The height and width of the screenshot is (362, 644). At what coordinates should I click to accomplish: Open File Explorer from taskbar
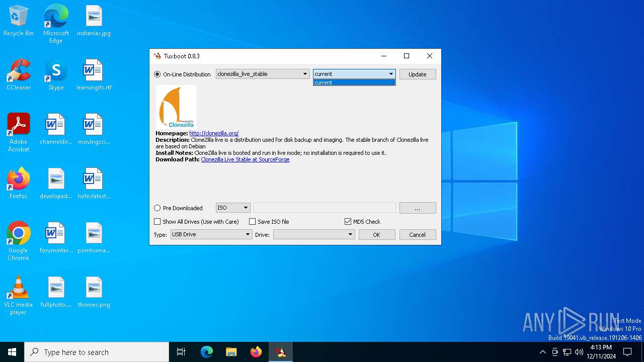tap(231, 352)
